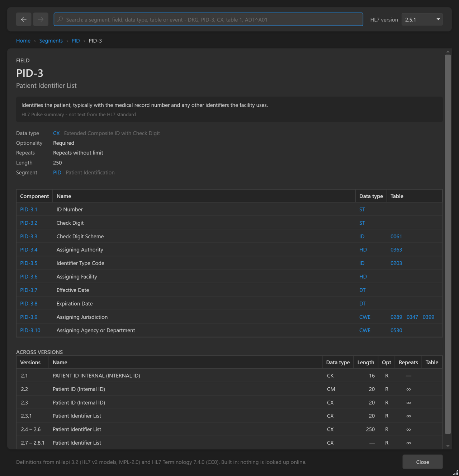This screenshot has height=476, width=459.
Task: Open component PID-3.1
Action: [x=29, y=209]
